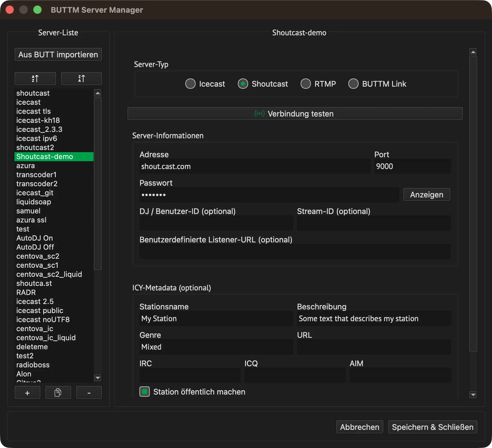
Task: Focus the Adresse field with shout.cast.com
Action: pos(255,166)
